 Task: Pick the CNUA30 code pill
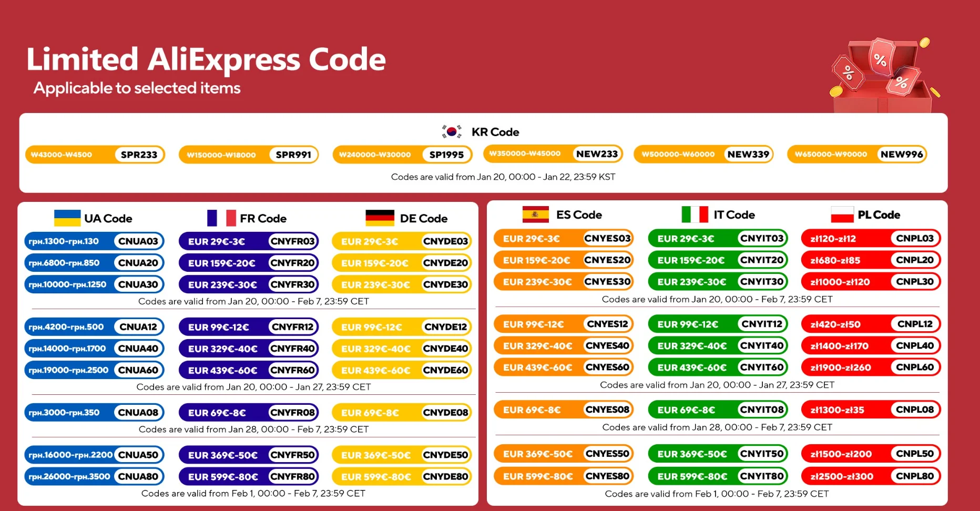[x=95, y=284]
